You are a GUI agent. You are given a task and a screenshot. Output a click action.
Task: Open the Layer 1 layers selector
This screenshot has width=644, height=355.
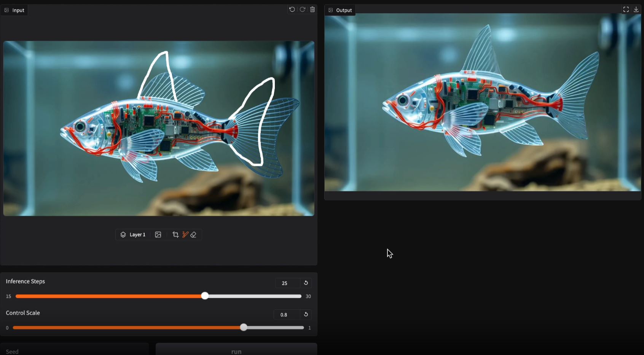133,235
